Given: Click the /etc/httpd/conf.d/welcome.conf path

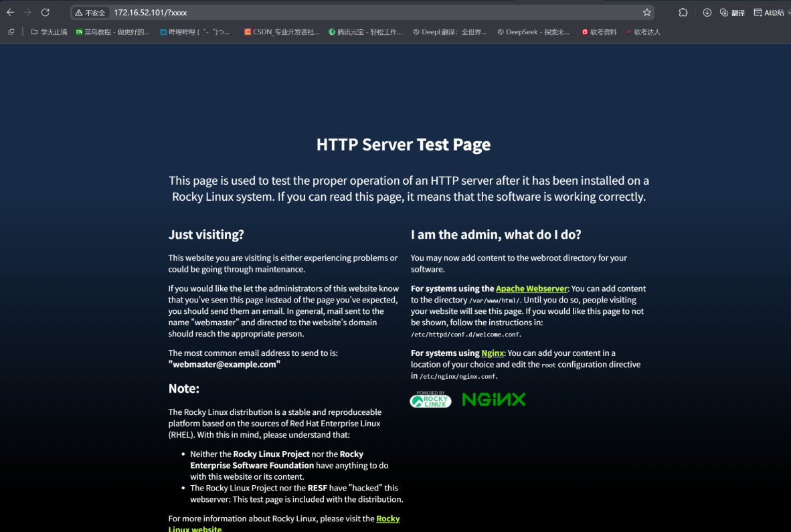Looking at the screenshot, I should coord(466,335).
